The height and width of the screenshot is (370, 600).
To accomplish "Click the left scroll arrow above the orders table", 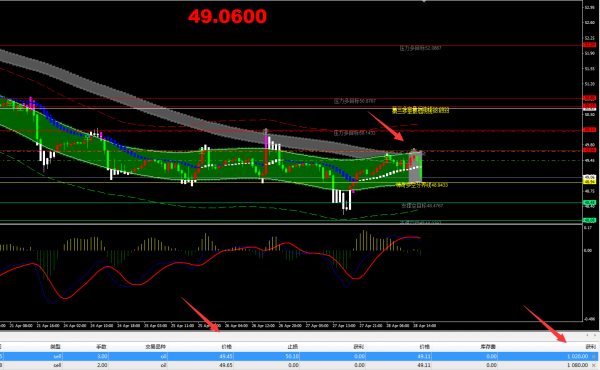I will pyautogui.click(x=587, y=335).
